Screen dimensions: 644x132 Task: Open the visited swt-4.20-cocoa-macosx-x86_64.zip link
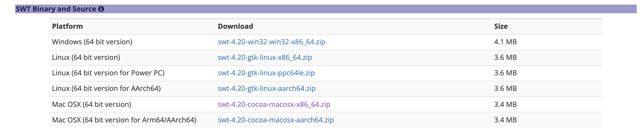point(274,104)
